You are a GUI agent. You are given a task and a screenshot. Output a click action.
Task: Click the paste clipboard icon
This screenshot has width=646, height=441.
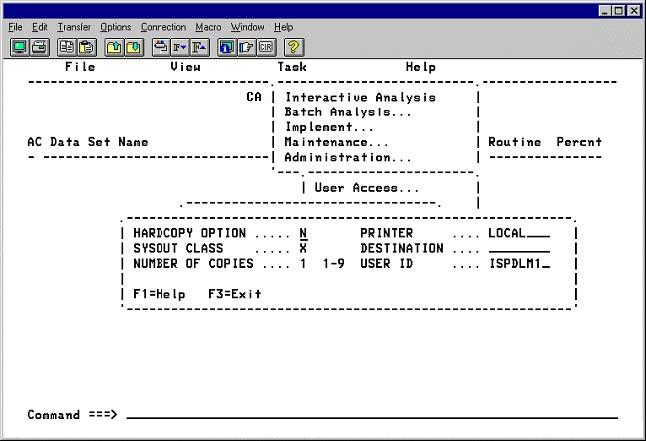86,47
